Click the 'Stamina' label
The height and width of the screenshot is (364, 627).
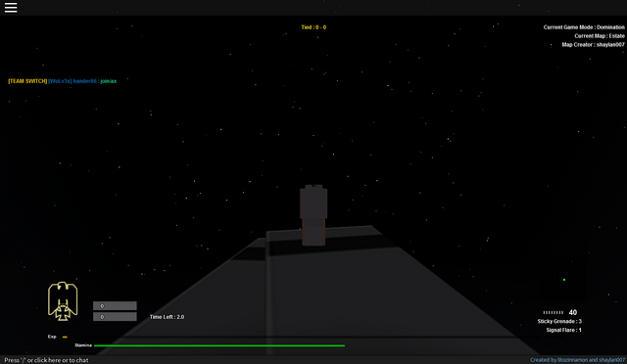click(83, 345)
